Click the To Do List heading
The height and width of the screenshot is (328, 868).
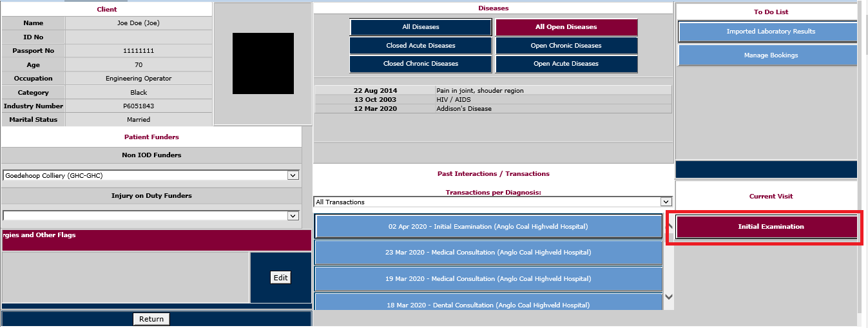click(x=771, y=12)
